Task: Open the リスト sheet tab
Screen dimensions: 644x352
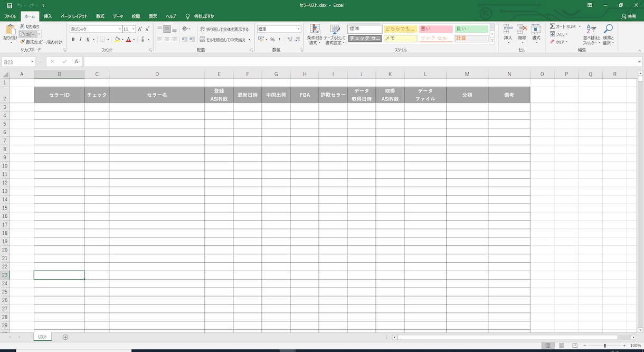Action: 42,337
